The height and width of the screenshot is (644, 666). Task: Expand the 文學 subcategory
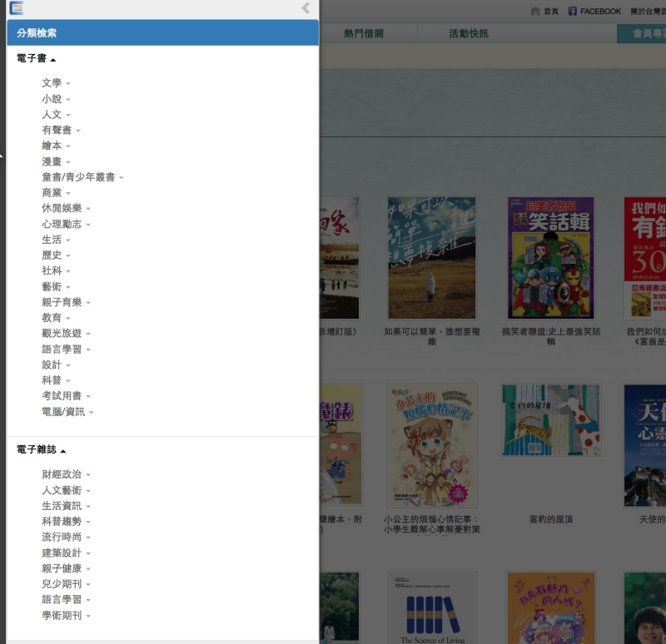56,83
